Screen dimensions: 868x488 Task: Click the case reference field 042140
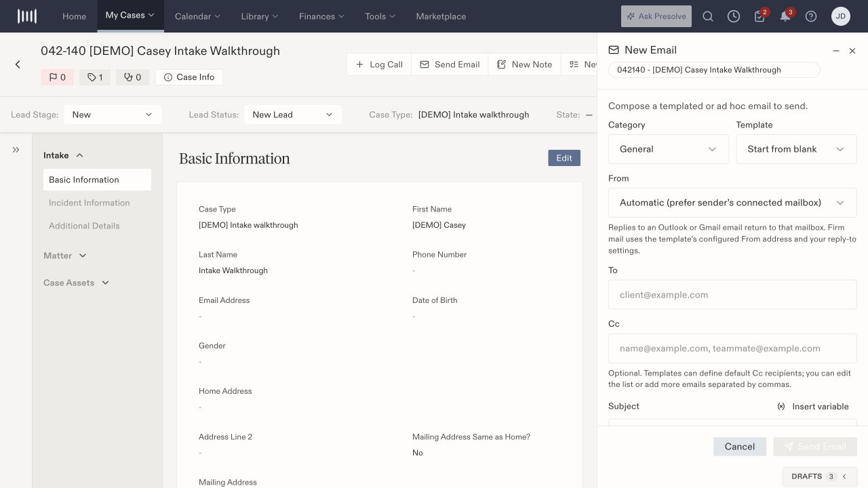(714, 70)
